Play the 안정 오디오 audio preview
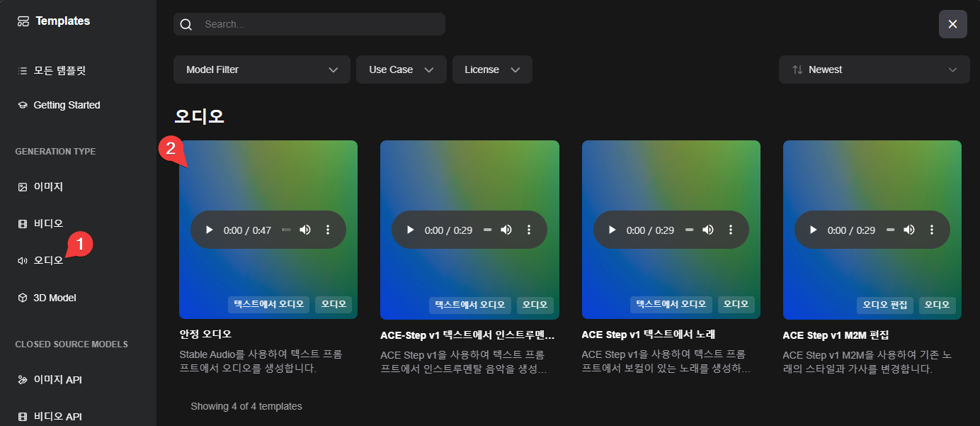 coord(209,230)
